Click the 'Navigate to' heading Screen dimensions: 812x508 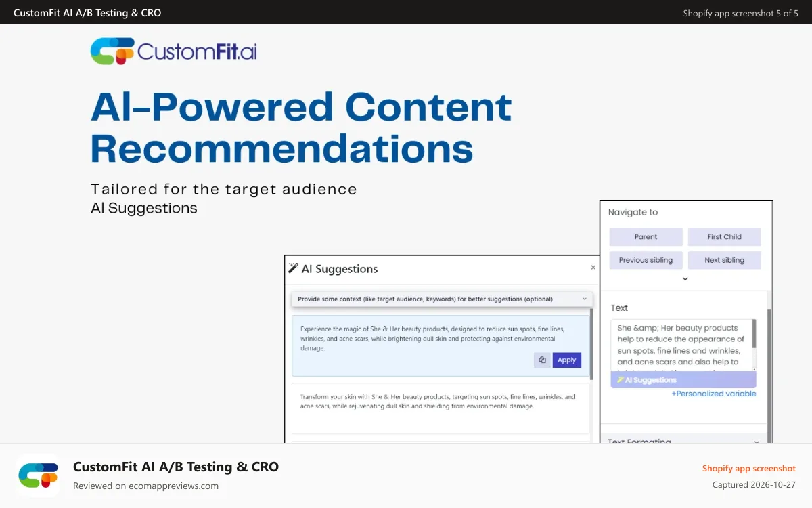633,212
